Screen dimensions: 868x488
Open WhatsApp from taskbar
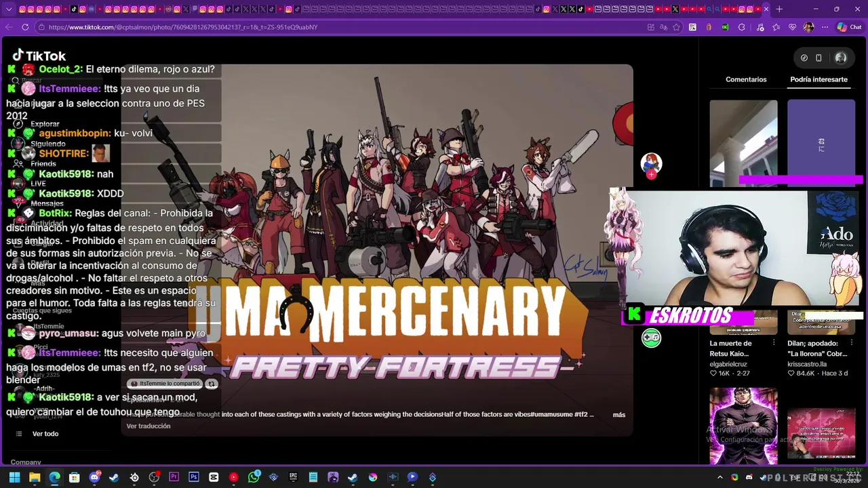point(254,477)
